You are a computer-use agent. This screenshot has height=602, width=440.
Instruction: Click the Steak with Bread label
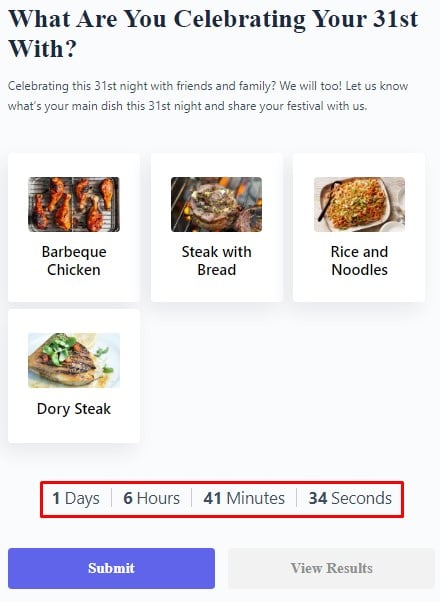click(x=217, y=261)
